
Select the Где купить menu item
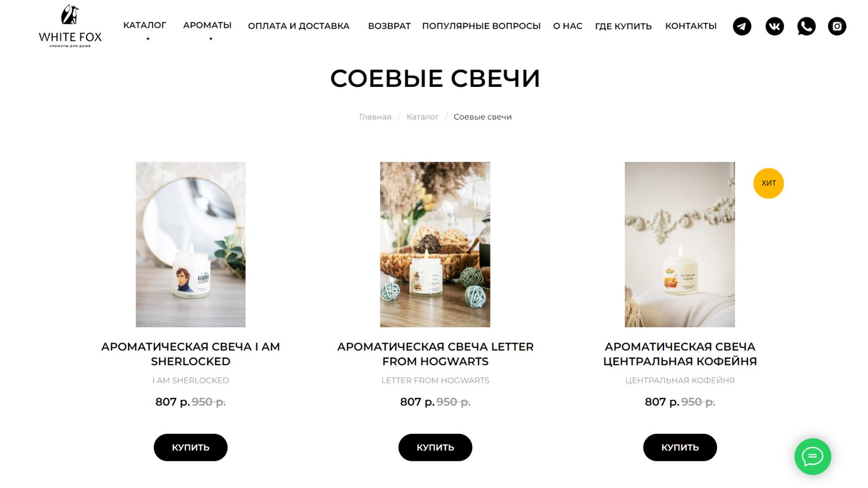coord(623,26)
